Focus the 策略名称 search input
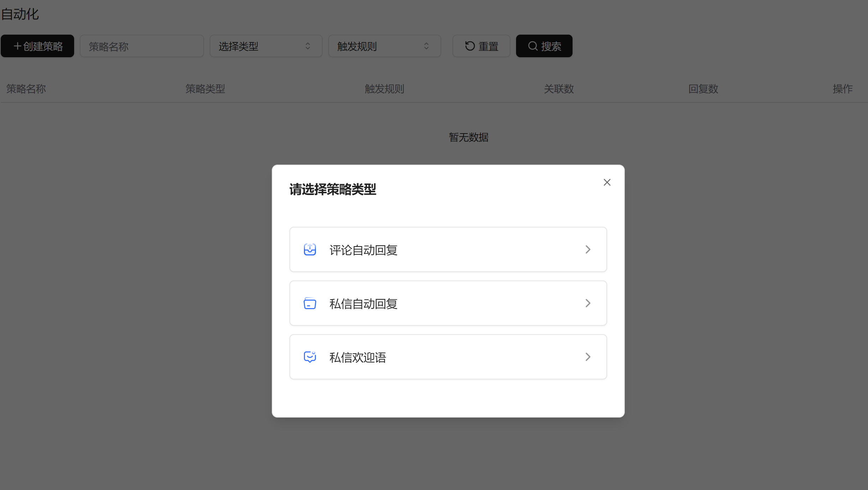Screen dimensions: 868x490 (x=142, y=46)
